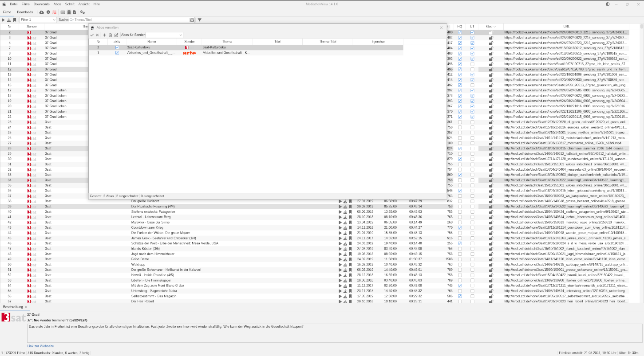This screenshot has height=356, width=644.
Task: Click the description panel toggle icon in toolbar
Action: point(63,12)
